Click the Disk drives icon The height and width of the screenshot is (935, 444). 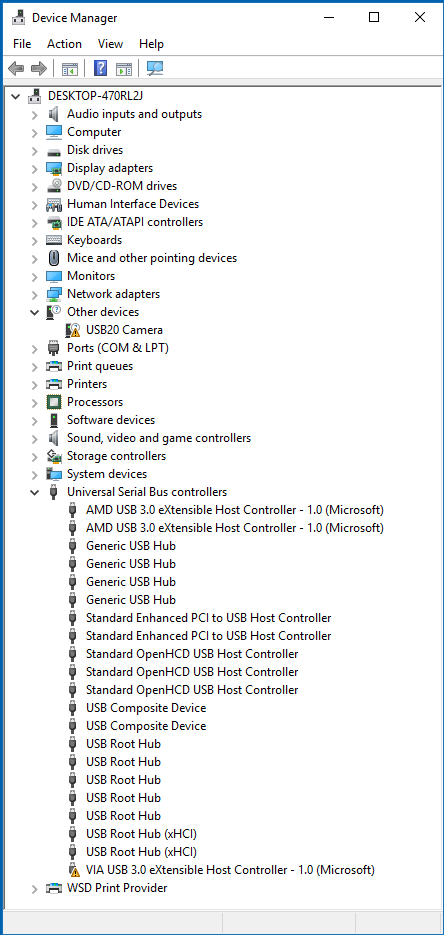coord(54,150)
